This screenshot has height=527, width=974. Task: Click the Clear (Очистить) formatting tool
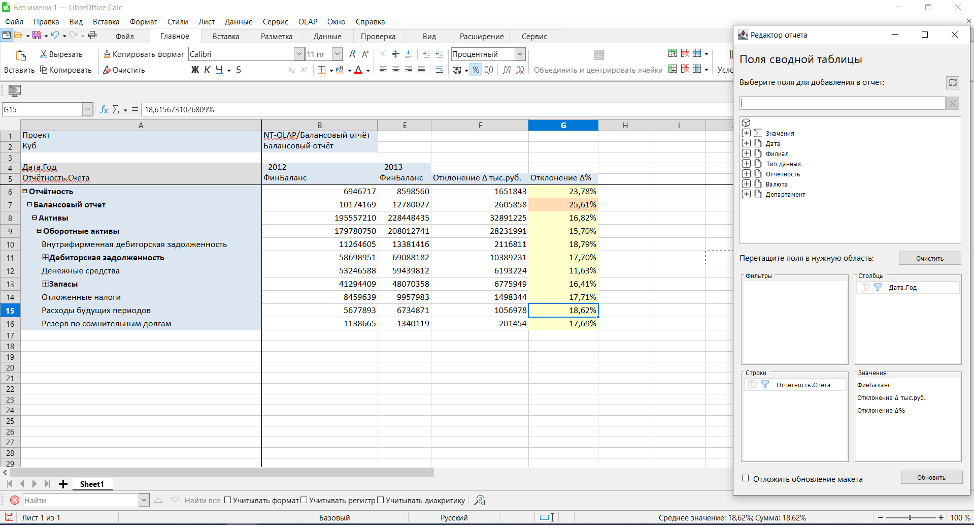click(x=124, y=70)
